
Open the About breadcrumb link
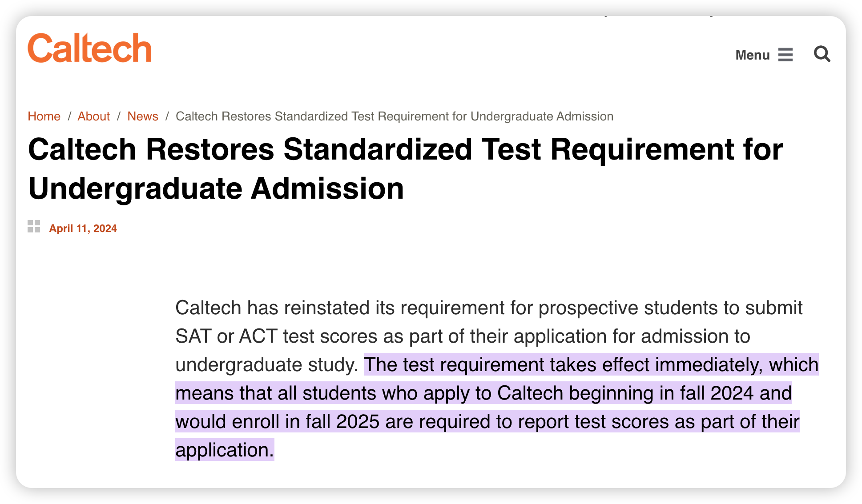point(93,116)
